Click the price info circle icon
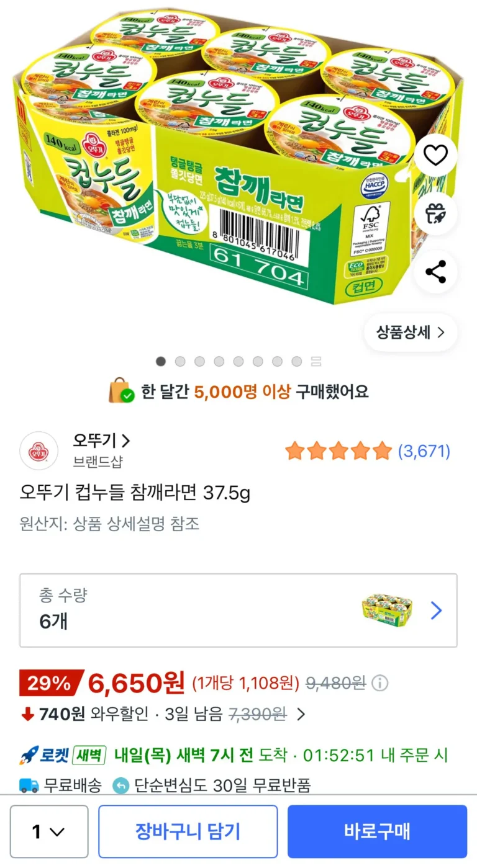 pyautogui.click(x=380, y=684)
